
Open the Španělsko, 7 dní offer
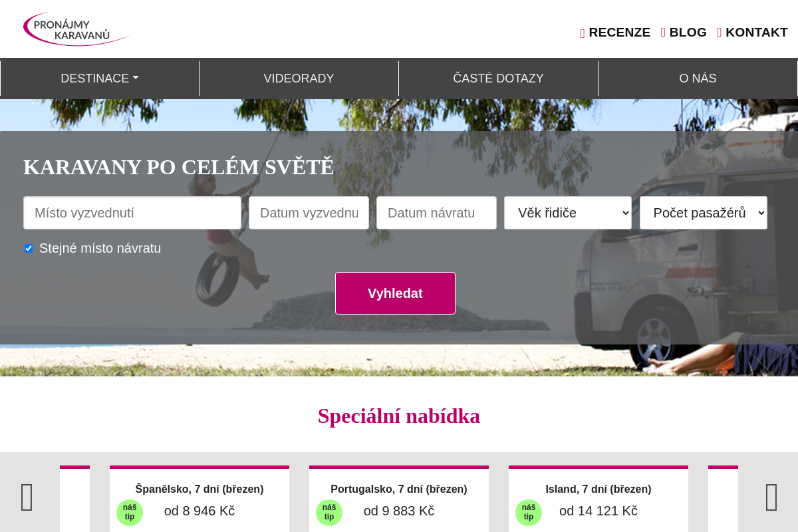click(x=199, y=489)
